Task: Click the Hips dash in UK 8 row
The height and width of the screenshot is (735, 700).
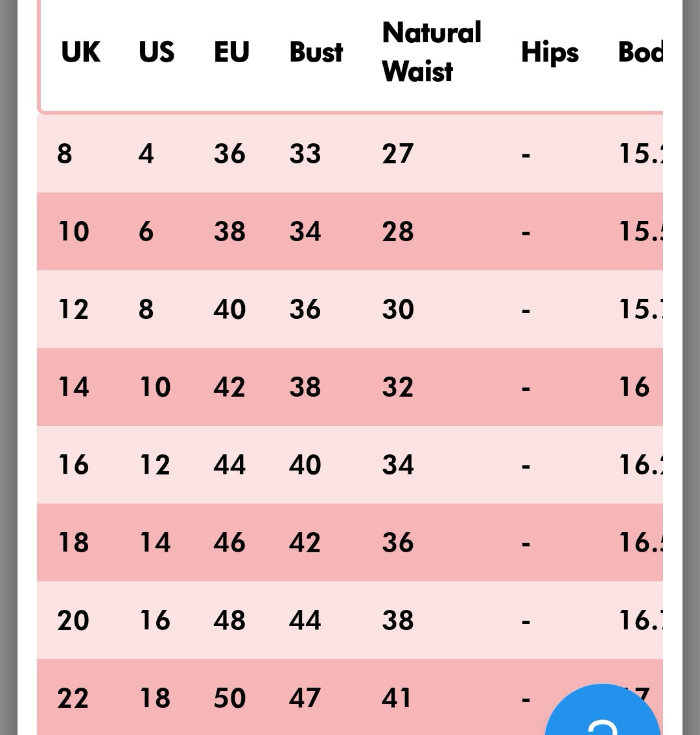Action: [526, 154]
